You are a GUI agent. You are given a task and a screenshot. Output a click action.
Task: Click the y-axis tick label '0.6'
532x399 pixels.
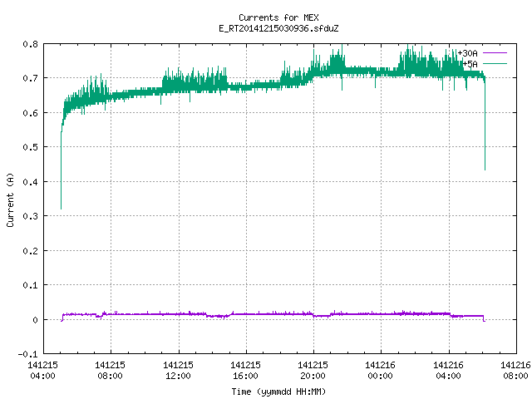30,113
